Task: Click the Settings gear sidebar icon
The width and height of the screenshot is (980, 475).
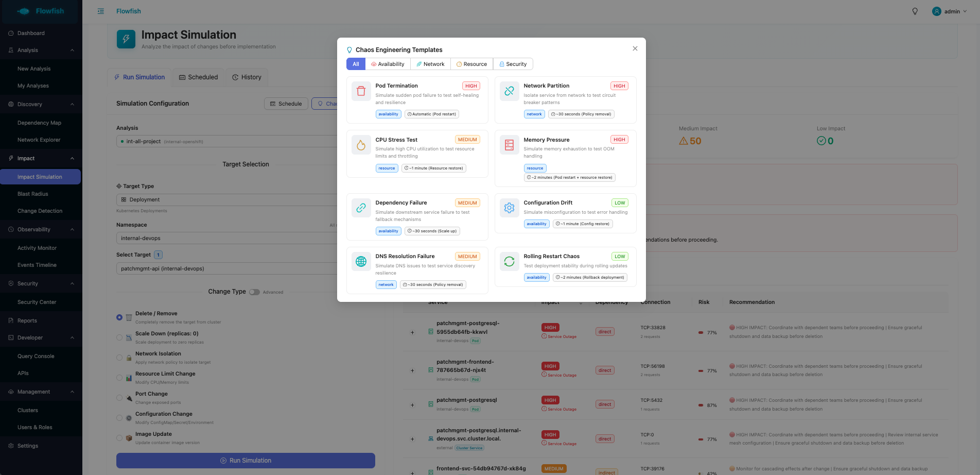Action: (11, 446)
